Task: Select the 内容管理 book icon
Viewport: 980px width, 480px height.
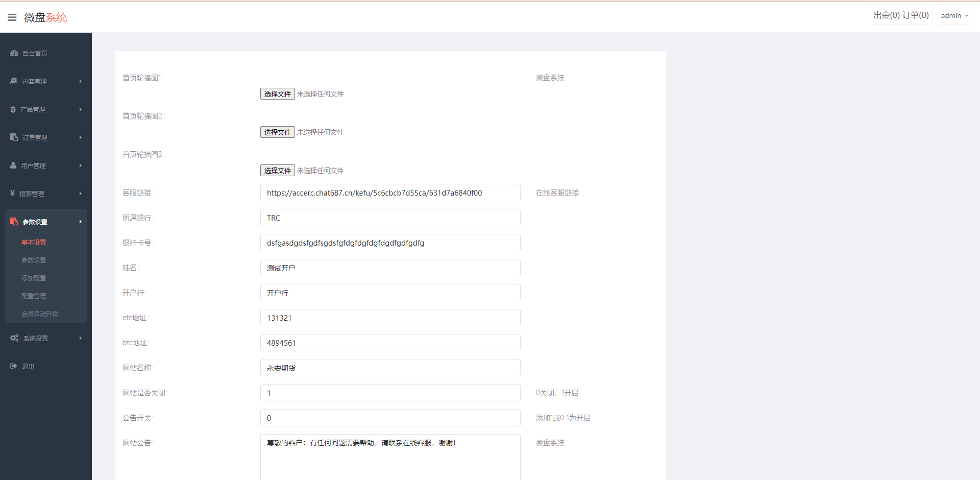Action: 13,81
